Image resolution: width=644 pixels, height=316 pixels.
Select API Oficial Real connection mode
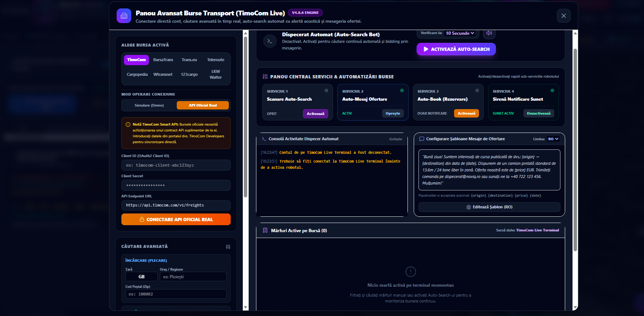pyautogui.click(x=203, y=105)
